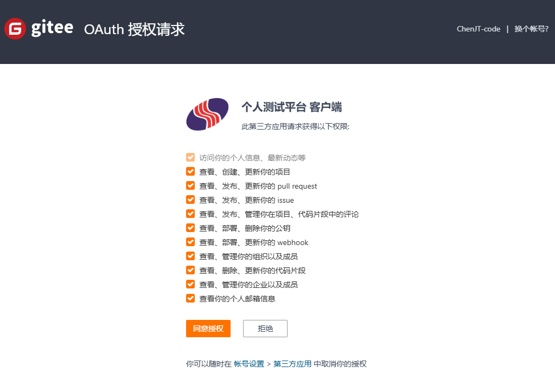Click the 换个帐号? link
The image size is (555, 392).
tap(531, 29)
